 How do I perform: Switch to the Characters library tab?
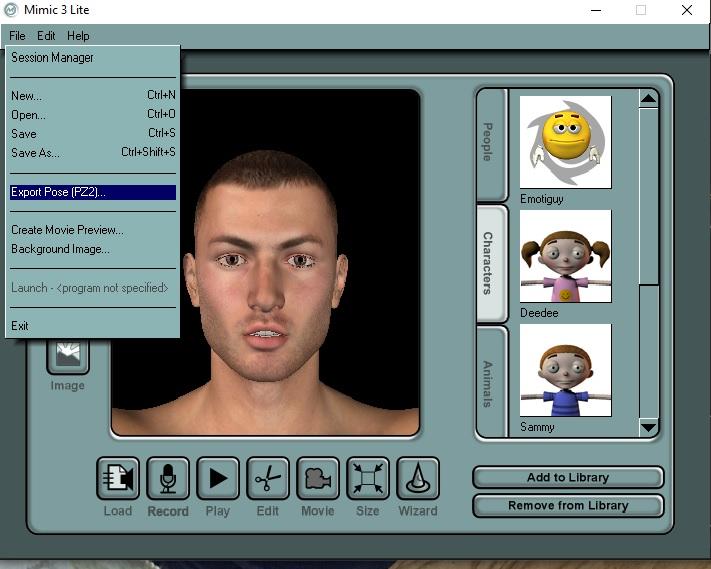[491, 263]
